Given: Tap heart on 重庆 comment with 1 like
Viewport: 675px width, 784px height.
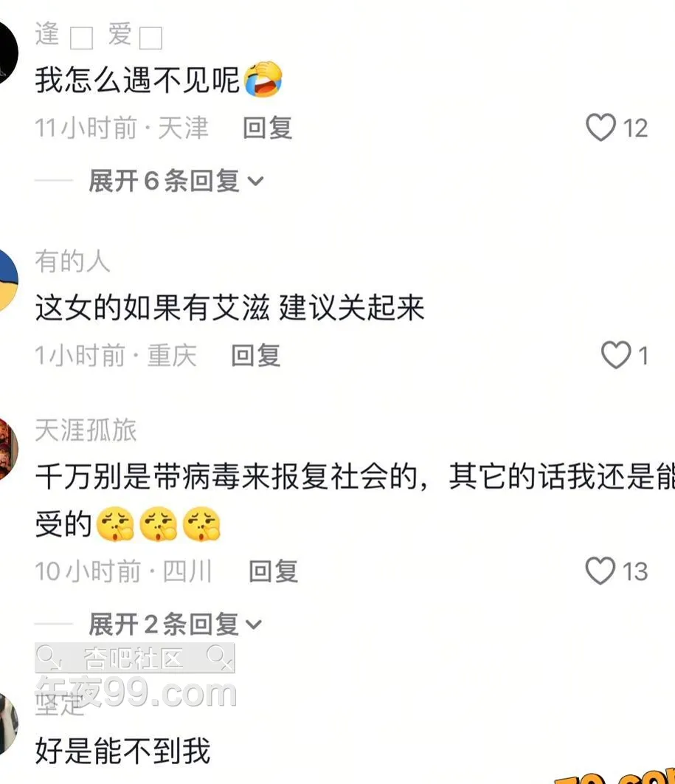Looking at the screenshot, I should (615, 355).
